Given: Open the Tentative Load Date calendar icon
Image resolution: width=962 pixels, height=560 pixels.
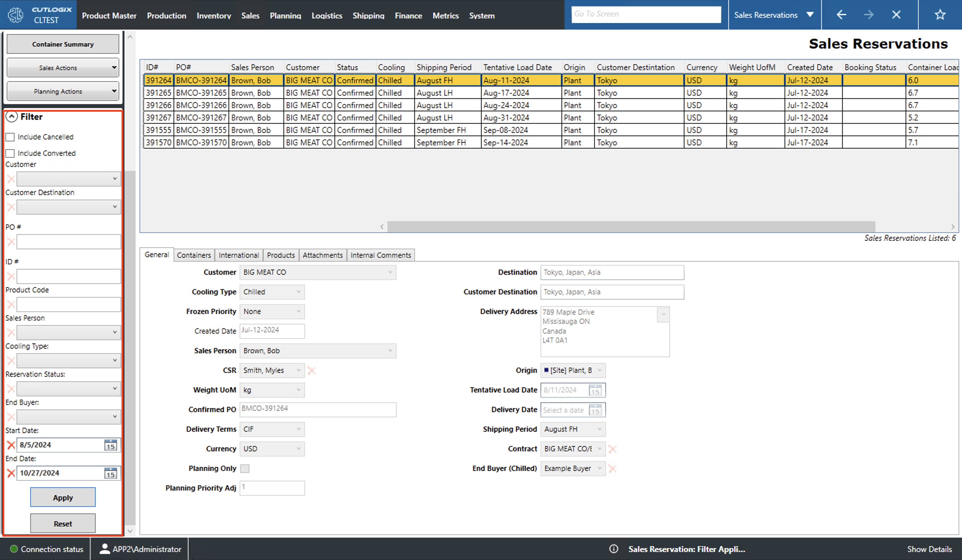Looking at the screenshot, I should click(x=595, y=390).
